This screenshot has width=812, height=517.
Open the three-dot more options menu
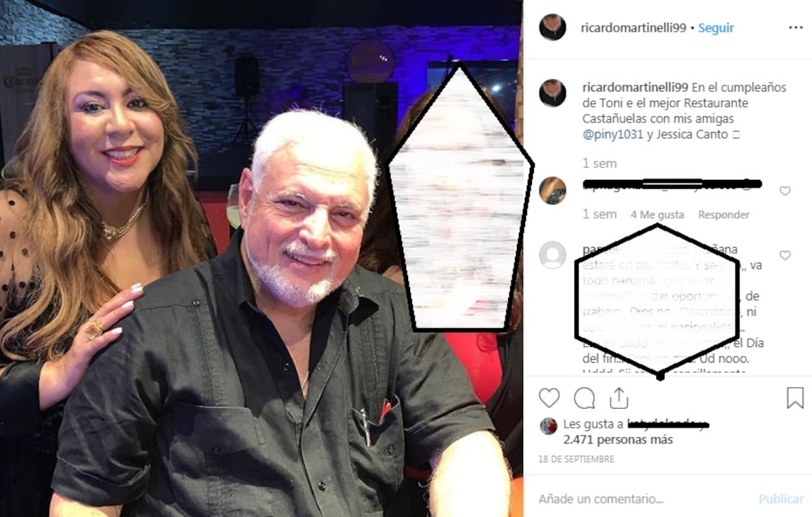[x=795, y=28]
